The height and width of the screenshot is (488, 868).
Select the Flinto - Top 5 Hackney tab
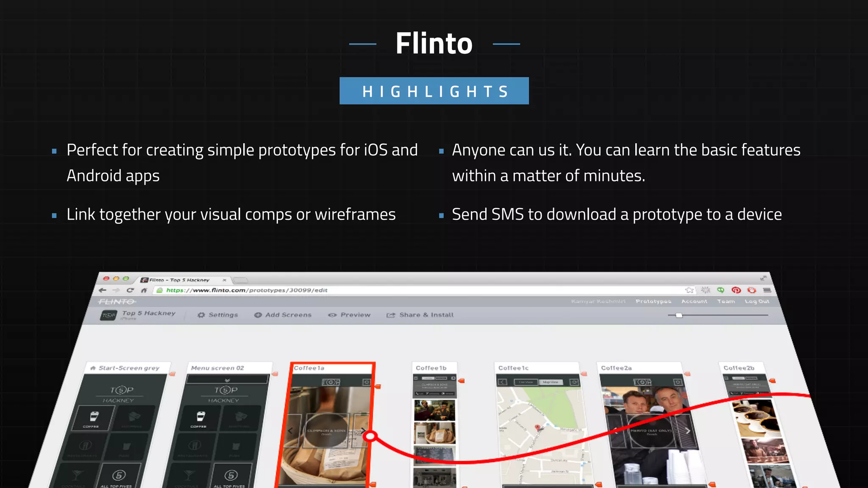coord(182,280)
